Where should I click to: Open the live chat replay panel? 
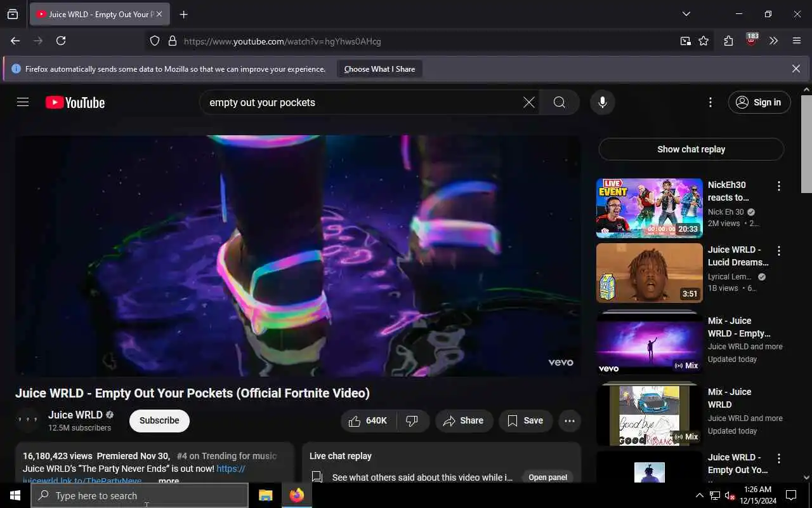(547, 477)
